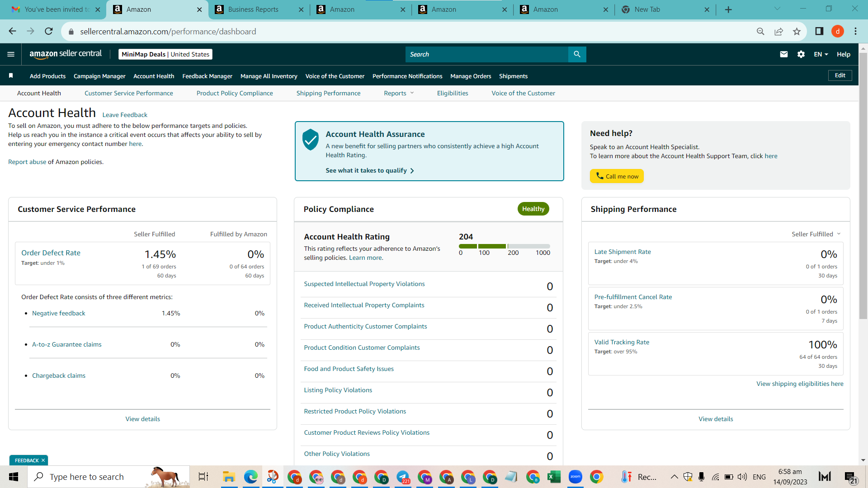Click the Account Health Assurance shield icon
868x488 pixels.
coord(311,140)
